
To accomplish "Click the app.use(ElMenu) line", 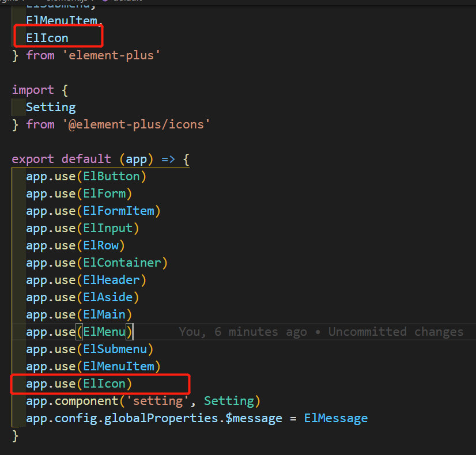I will [x=80, y=332].
